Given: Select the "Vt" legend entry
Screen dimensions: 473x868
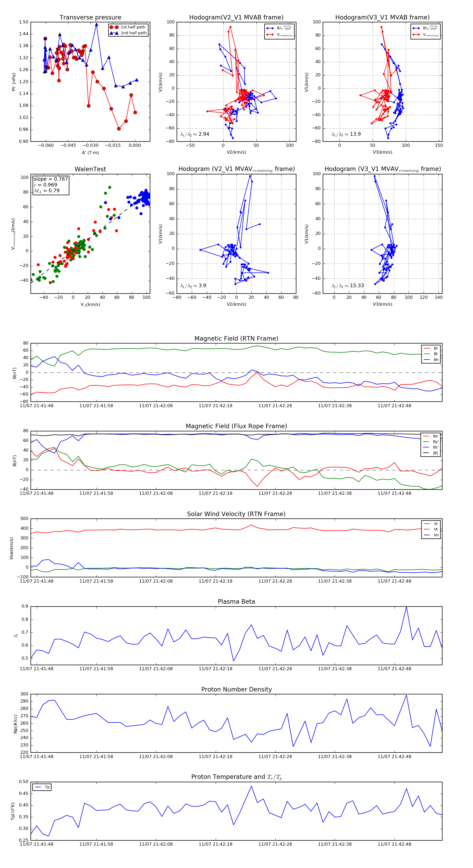Looking at the screenshot, I should [431, 529].
